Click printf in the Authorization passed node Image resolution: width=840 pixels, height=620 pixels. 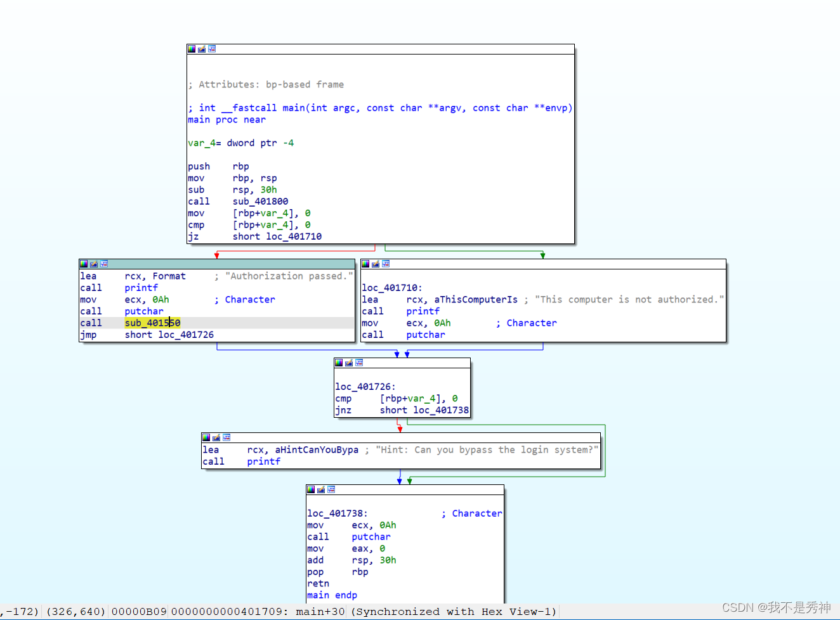pos(141,288)
